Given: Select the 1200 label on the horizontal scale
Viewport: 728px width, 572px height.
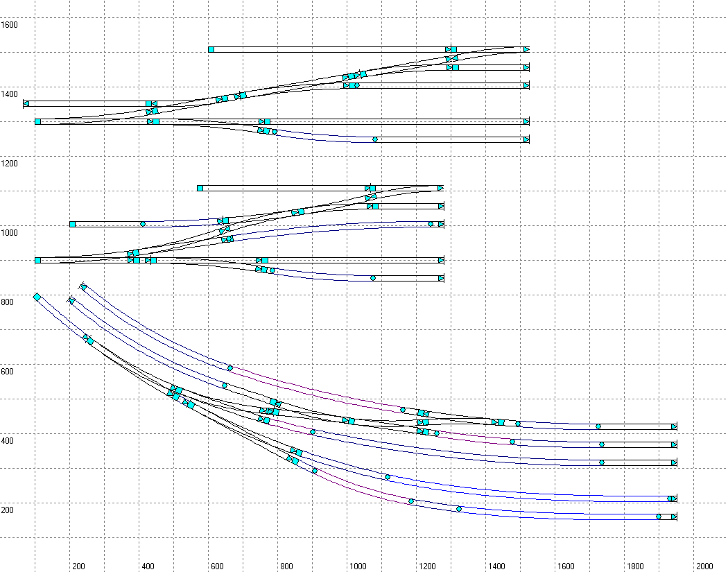Looking at the screenshot, I should click(x=427, y=566).
